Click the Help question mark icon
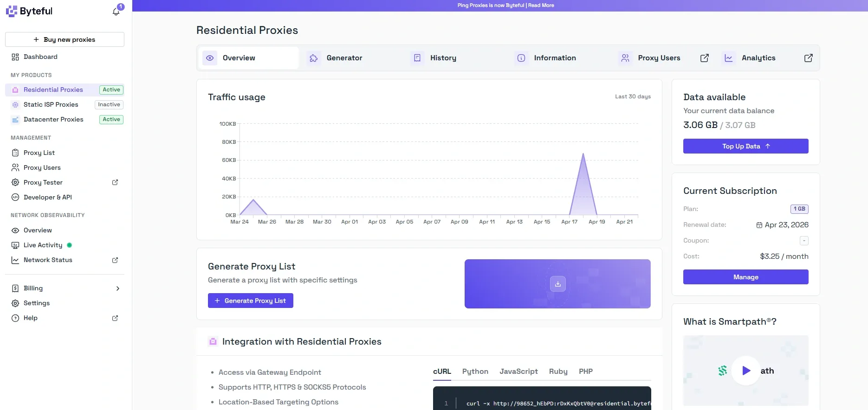The image size is (868, 410). 15,318
